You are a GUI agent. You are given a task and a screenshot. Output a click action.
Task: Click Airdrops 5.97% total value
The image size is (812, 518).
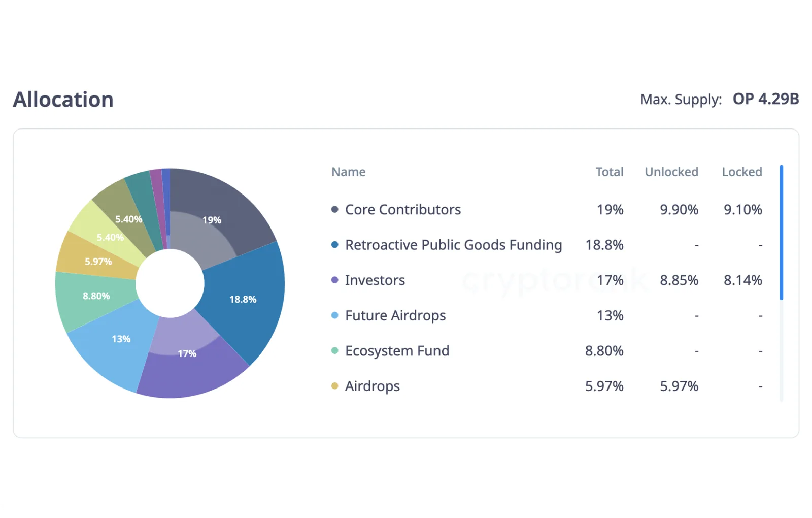604,386
